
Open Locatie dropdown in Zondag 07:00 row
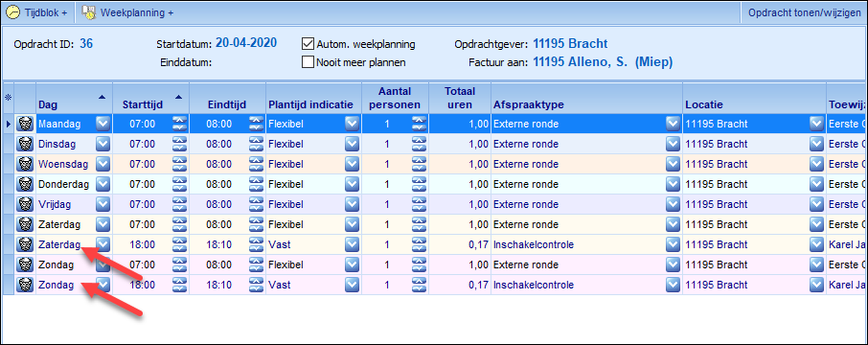816,264
